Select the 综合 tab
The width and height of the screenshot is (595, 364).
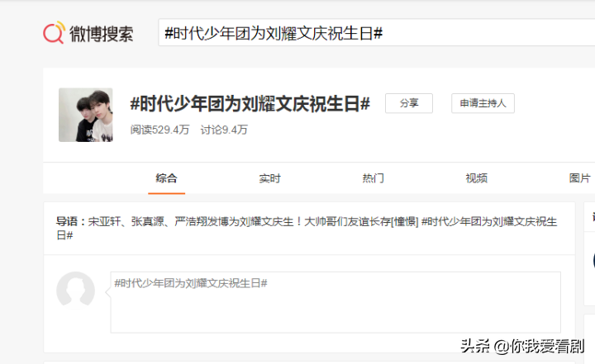pos(167,178)
